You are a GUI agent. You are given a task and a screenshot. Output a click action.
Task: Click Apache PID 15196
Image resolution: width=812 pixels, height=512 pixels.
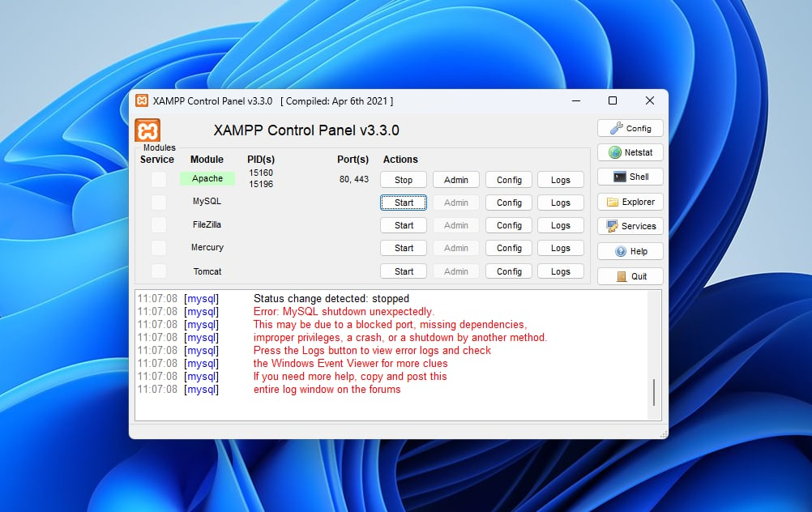pos(260,184)
